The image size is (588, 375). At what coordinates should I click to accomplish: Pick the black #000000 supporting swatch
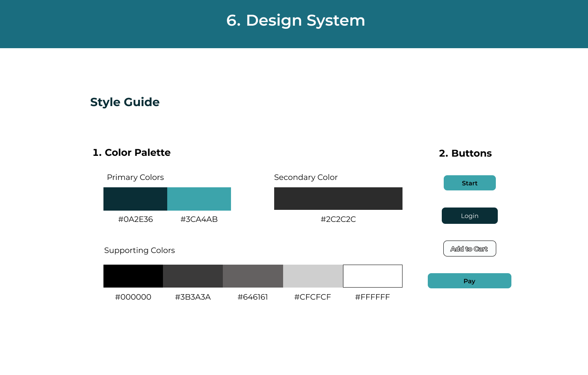point(133,276)
